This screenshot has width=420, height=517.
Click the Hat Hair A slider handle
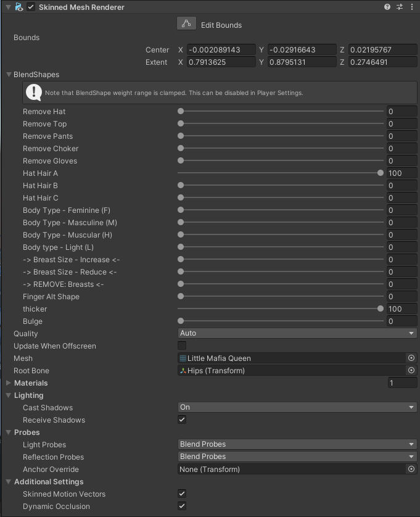coord(381,173)
